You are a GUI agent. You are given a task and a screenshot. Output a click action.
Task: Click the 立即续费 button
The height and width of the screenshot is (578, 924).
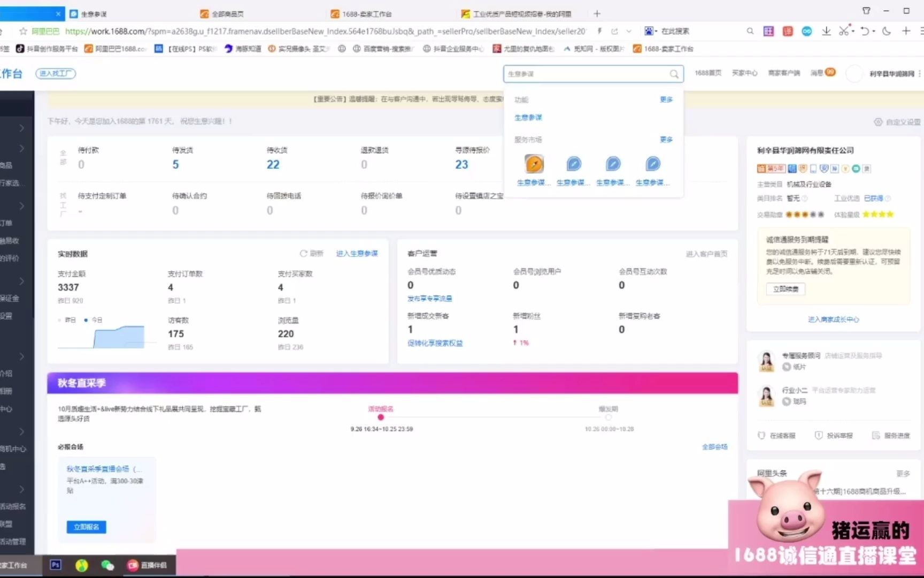pos(786,289)
